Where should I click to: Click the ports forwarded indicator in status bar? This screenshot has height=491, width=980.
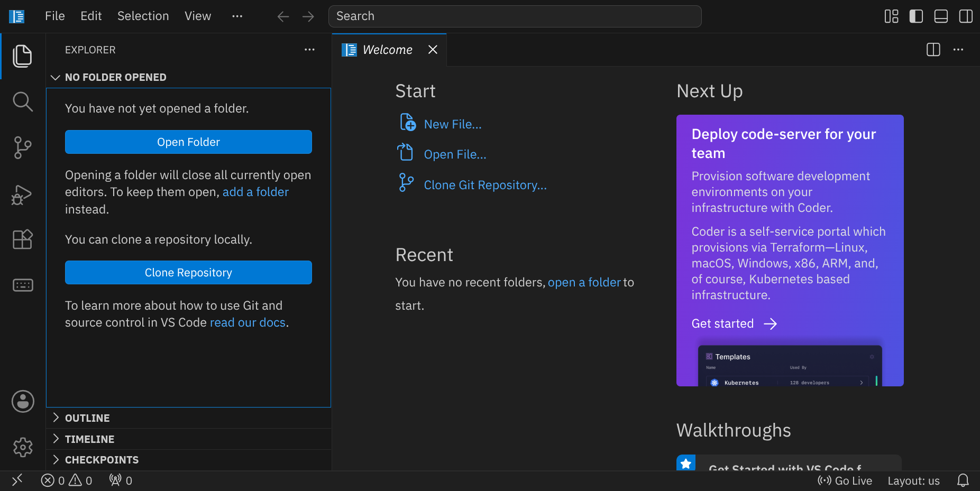pyautogui.click(x=121, y=480)
